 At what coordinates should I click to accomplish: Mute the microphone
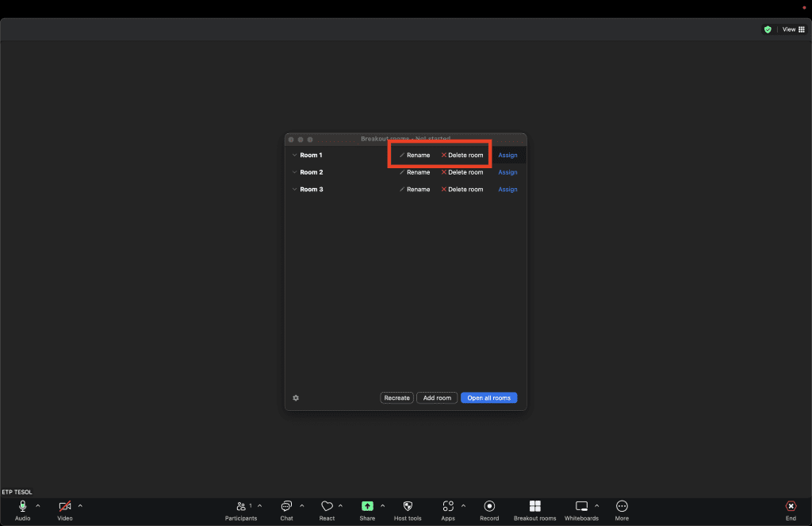23,506
